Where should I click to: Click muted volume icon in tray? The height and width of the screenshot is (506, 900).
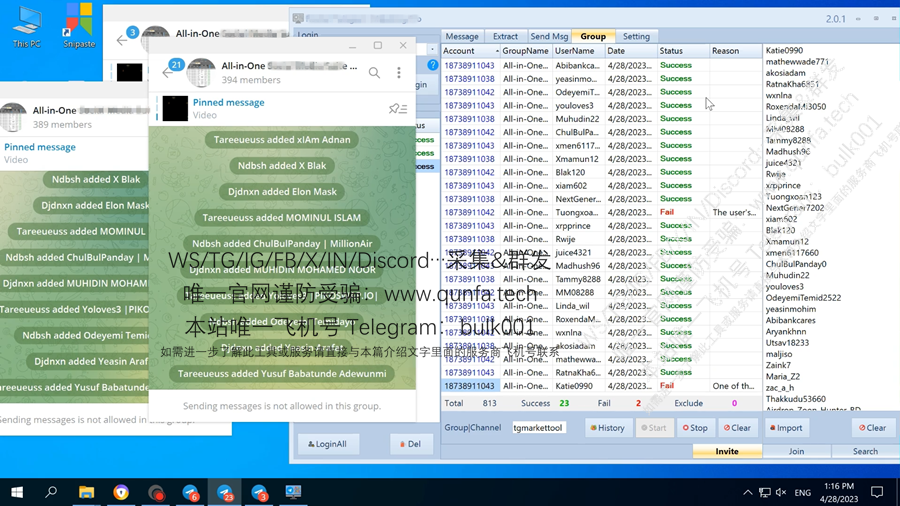pyautogui.click(x=781, y=492)
